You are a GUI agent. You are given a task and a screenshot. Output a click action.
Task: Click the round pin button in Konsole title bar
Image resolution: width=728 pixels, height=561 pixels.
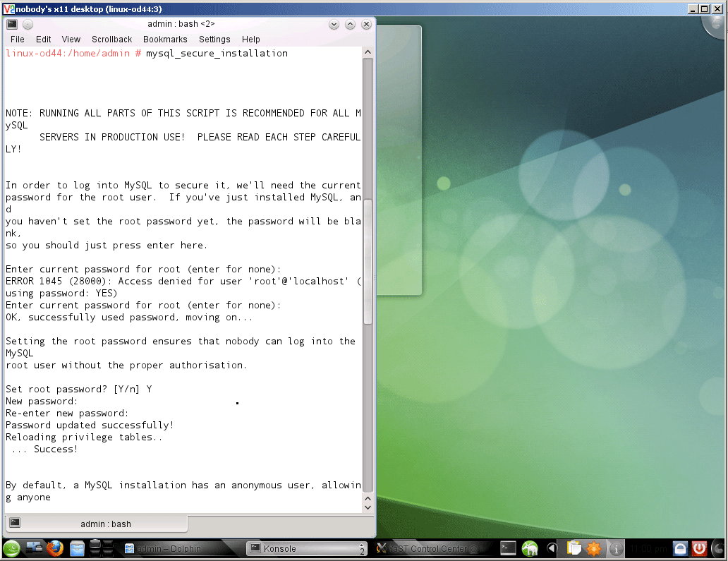[x=28, y=24]
